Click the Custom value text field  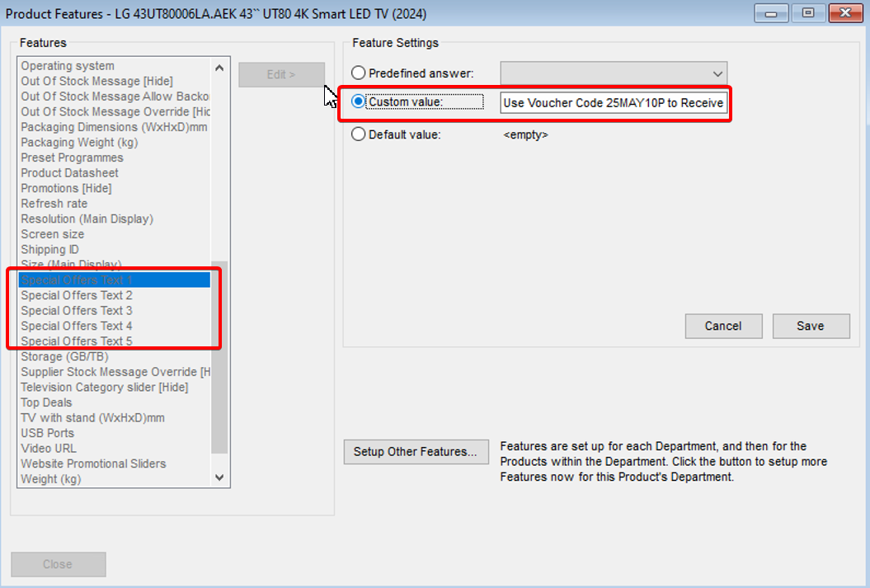(613, 103)
